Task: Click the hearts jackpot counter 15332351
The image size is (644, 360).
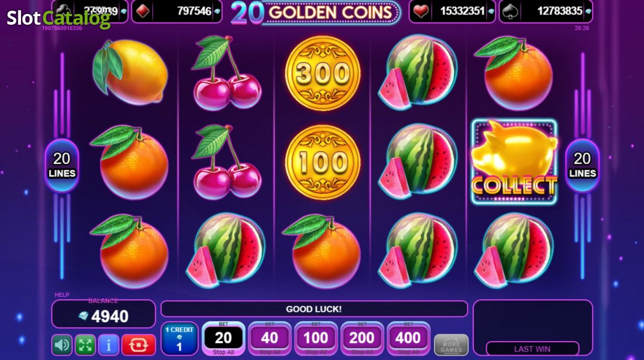Action: [452, 11]
